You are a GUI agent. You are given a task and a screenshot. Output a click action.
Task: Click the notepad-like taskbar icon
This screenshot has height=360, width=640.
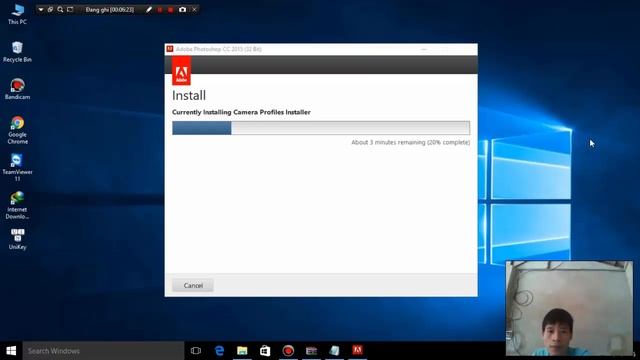point(334,351)
